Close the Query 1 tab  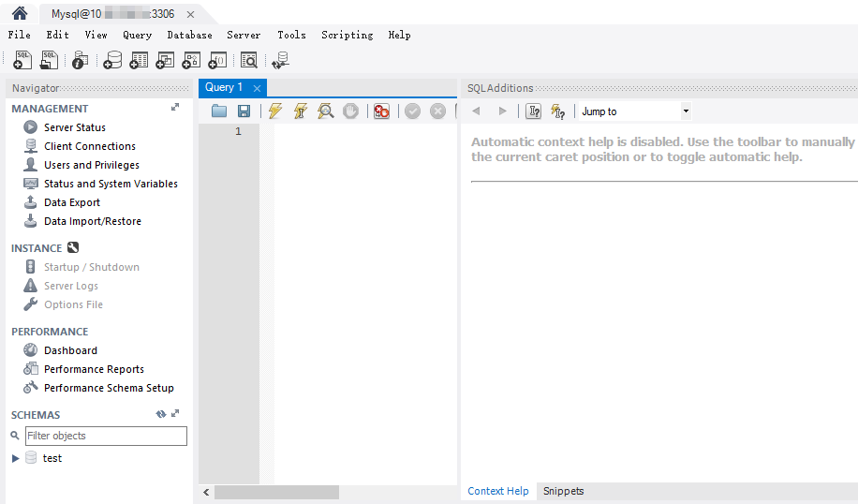coord(257,88)
